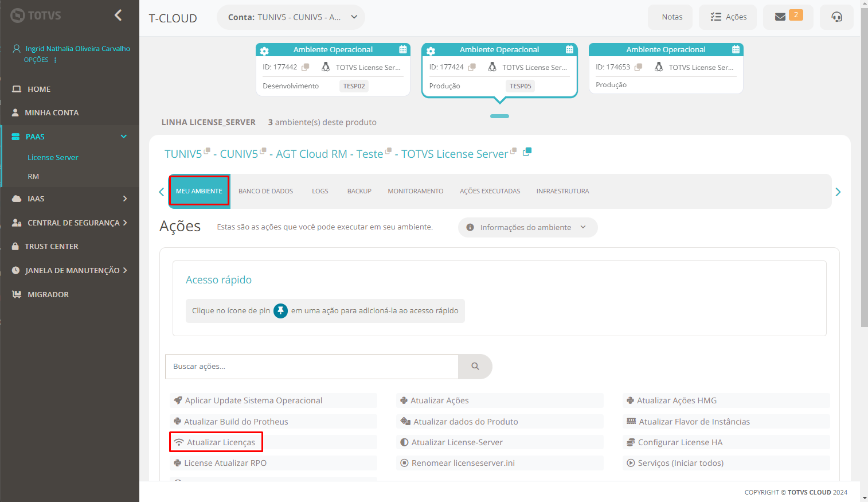This screenshot has width=868, height=502.
Task: Click the TOTVS logo in the sidebar
Action: point(36,15)
